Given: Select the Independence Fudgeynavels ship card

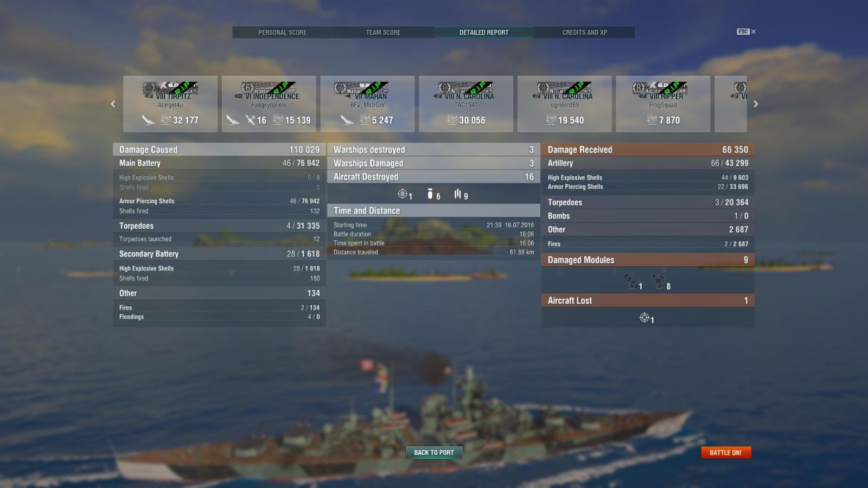Looking at the screenshot, I should (269, 104).
